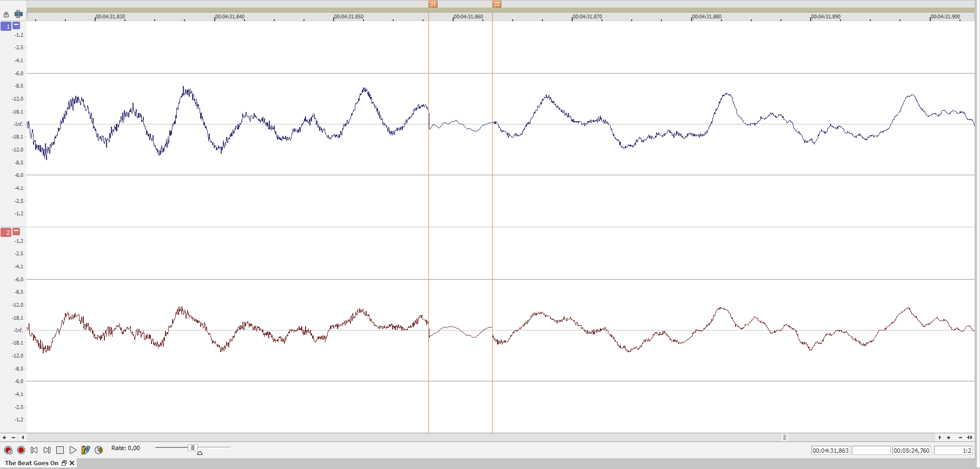Zoom in time using bottom-right plus button
The image size is (980, 469).
[949, 437]
